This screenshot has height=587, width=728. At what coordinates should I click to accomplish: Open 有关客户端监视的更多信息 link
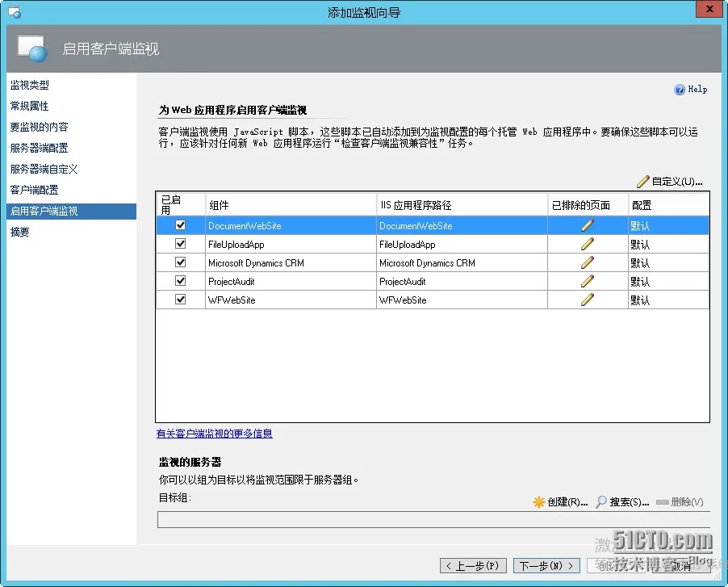tap(215, 434)
